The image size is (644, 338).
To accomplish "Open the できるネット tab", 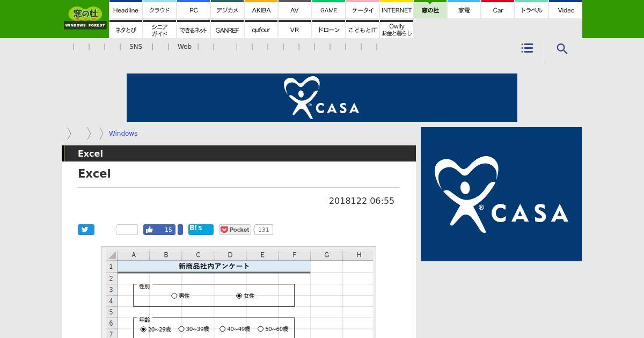I will pyautogui.click(x=193, y=30).
